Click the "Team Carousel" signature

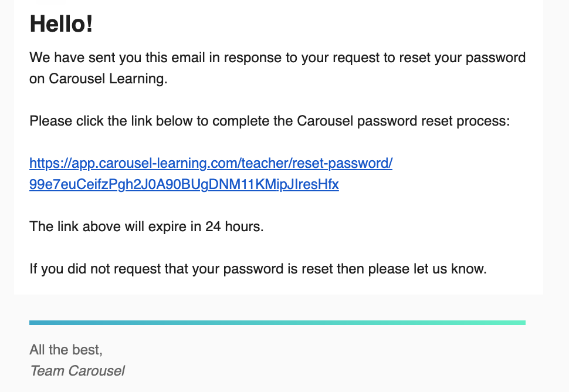pos(77,371)
